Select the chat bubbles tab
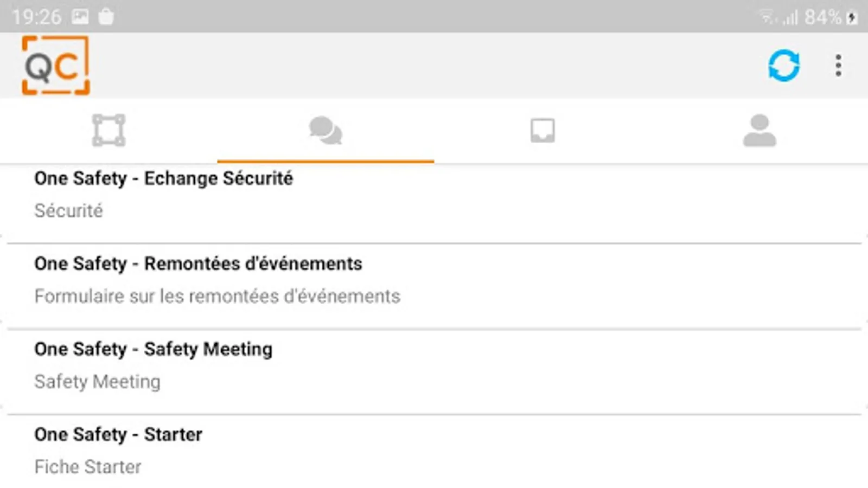The image size is (868, 488). pos(325,131)
